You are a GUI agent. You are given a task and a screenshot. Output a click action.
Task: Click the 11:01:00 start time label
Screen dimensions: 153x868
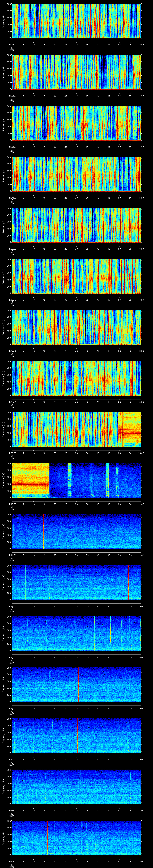[12, 44]
